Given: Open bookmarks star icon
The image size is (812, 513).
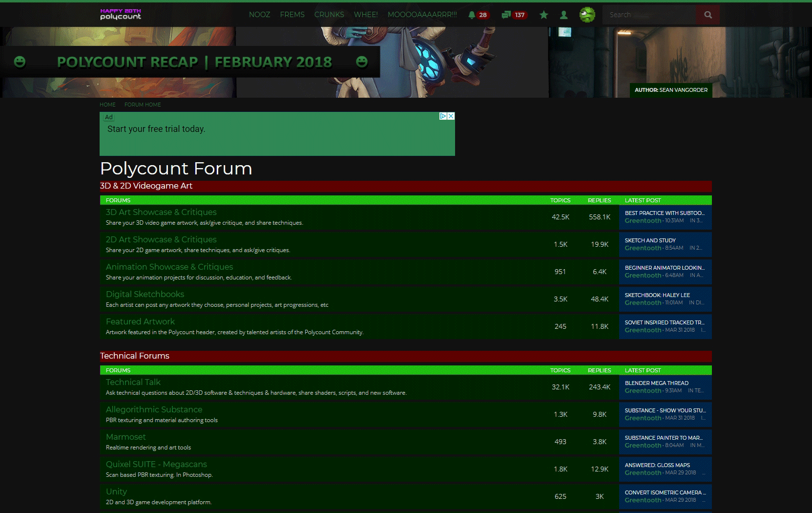Looking at the screenshot, I should coord(543,15).
